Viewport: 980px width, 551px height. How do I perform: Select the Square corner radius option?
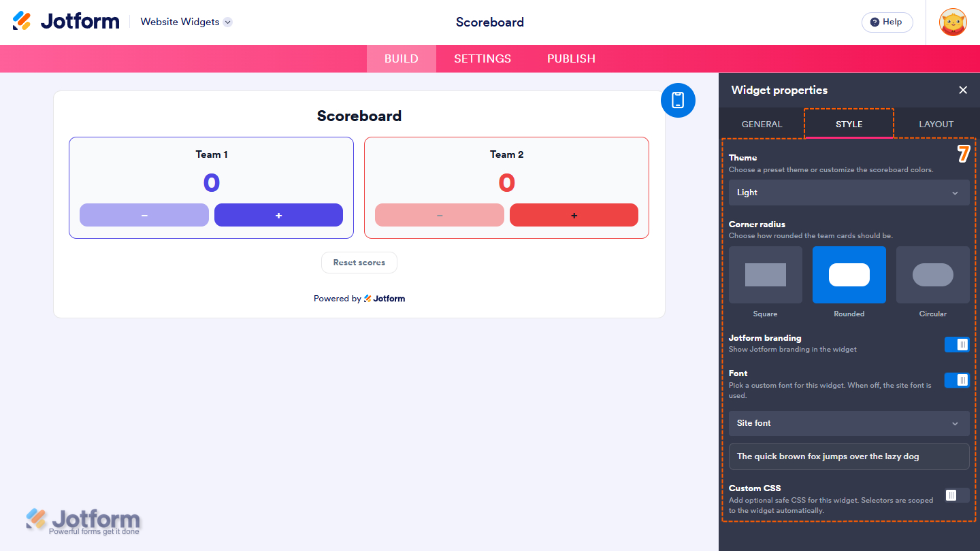765,275
